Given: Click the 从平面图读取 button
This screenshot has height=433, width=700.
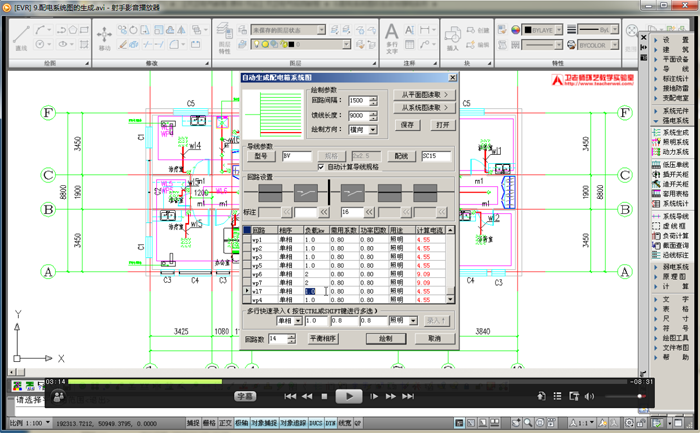Looking at the screenshot, I should point(424,95).
